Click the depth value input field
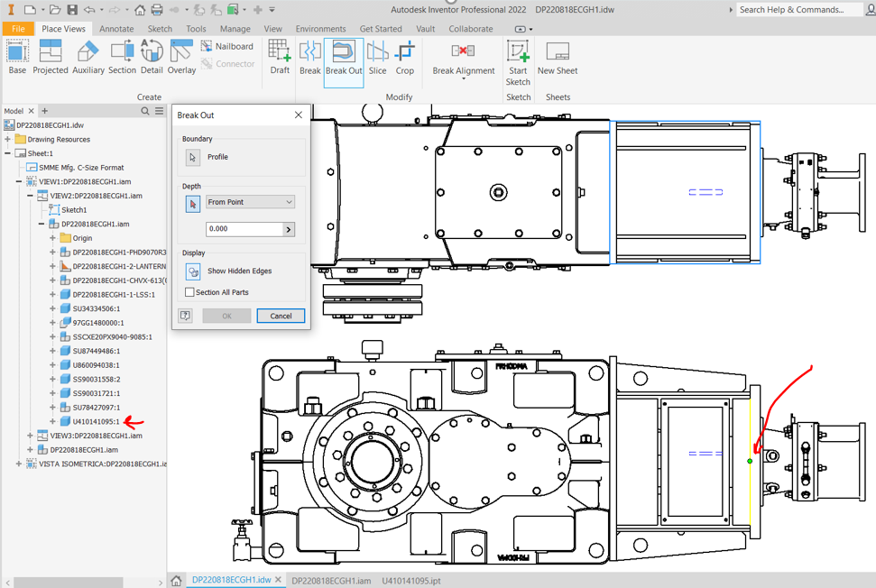Image resolution: width=876 pixels, height=588 pixels. [244, 229]
